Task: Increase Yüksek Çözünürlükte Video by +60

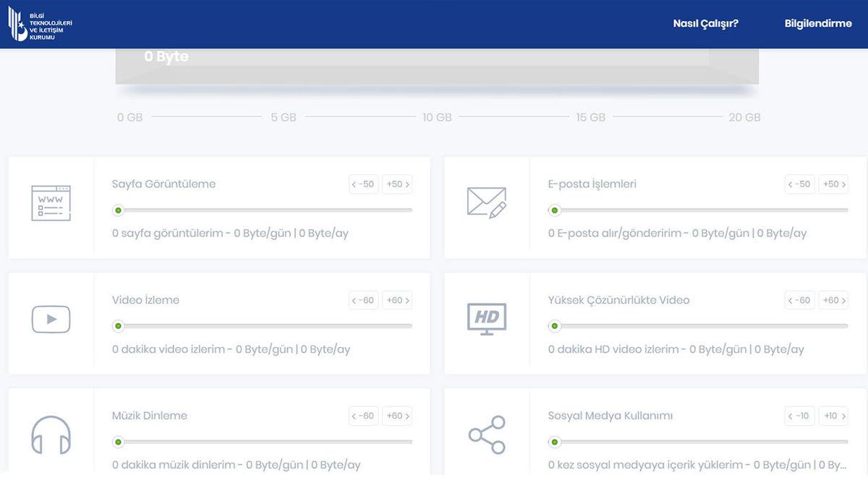Action: click(x=833, y=300)
